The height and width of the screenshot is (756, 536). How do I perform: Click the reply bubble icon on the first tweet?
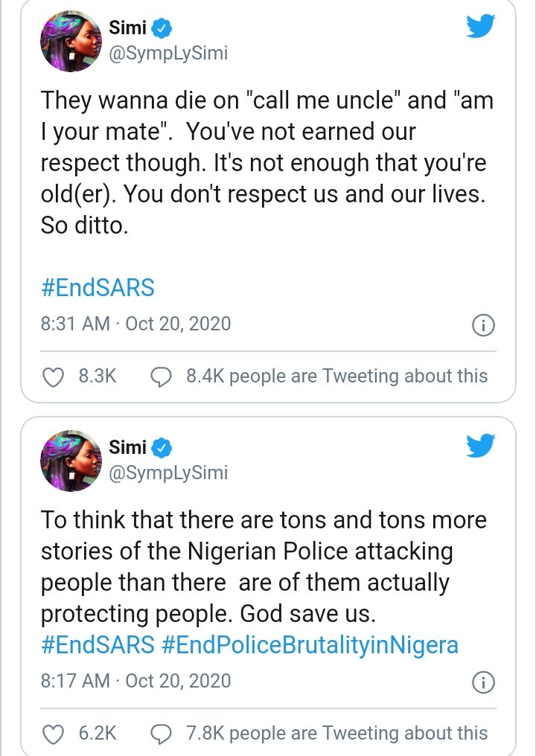tap(162, 377)
